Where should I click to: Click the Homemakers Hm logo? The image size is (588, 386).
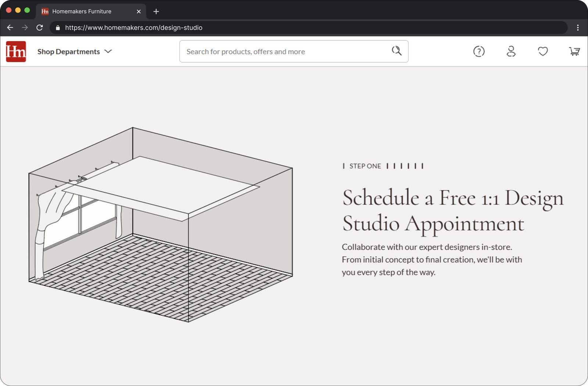coord(16,51)
